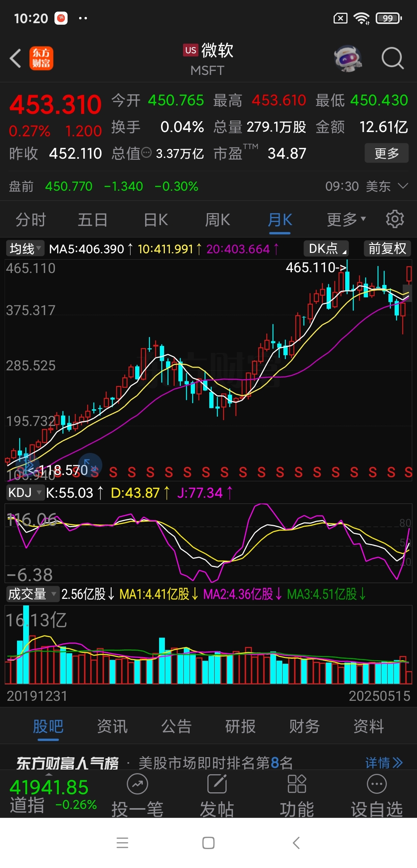417x868 pixels.
Task: Tap the 道指 41941.85 index ticker
Action: pyautogui.click(x=53, y=795)
